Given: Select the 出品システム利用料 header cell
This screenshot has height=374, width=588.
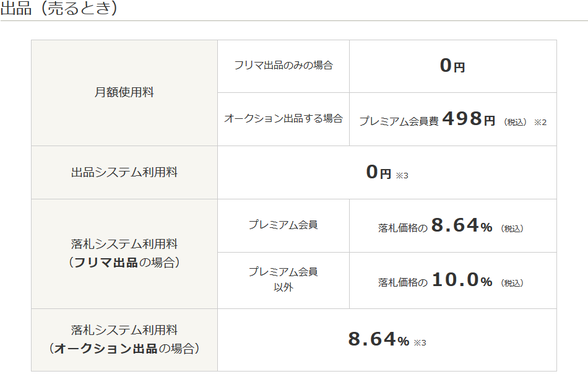Looking at the screenshot, I should (x=124, y=172).
